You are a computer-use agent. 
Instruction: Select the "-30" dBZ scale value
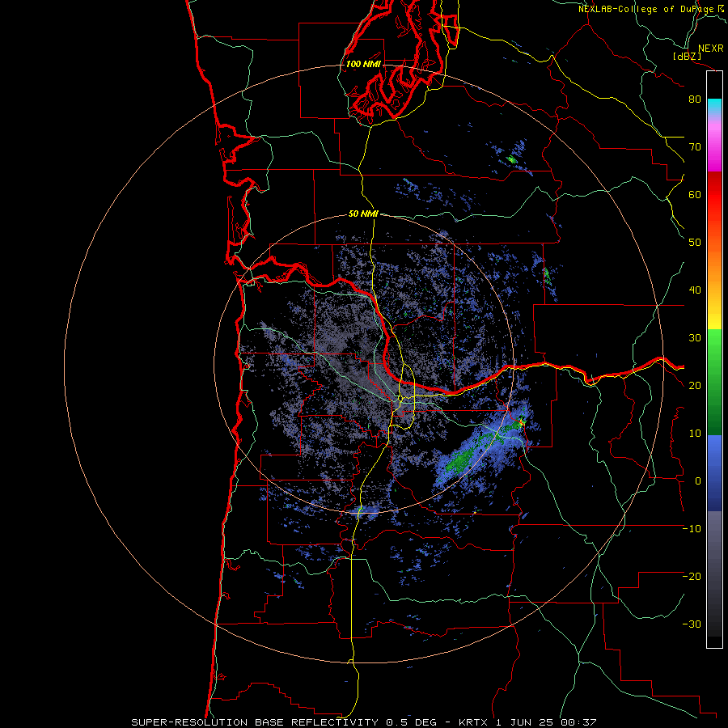point(692,624)
